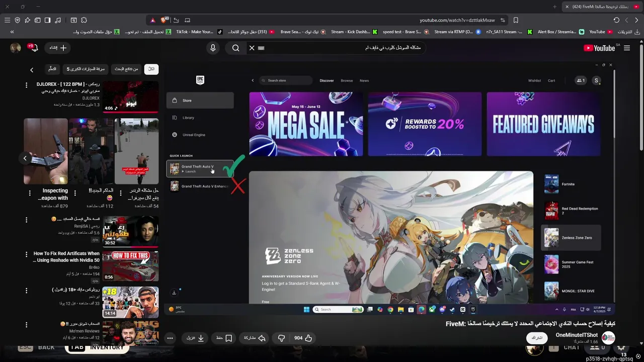This screenshot has height=362, width=644.
Task: Select the second filter chip in the row
Action: coord(126,69)
